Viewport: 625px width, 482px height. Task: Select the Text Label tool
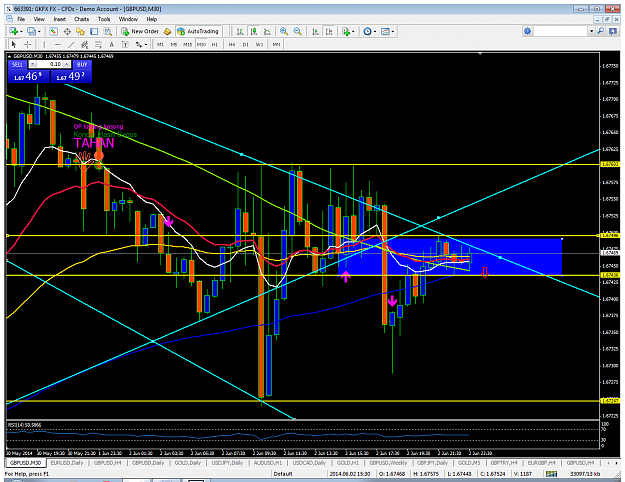[x=125, y=44]
